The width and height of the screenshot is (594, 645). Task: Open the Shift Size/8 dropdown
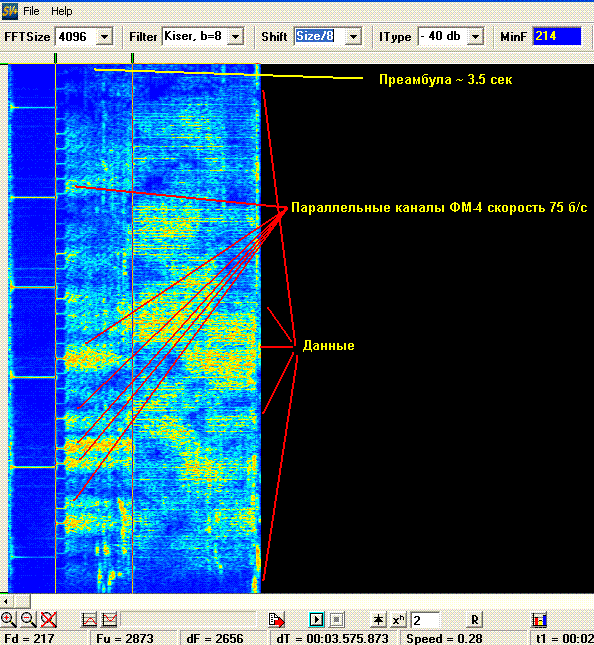(x=353, y=37)
